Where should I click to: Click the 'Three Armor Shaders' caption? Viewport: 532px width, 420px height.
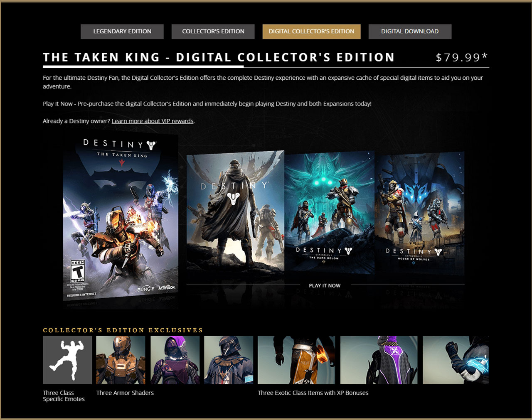125,393
